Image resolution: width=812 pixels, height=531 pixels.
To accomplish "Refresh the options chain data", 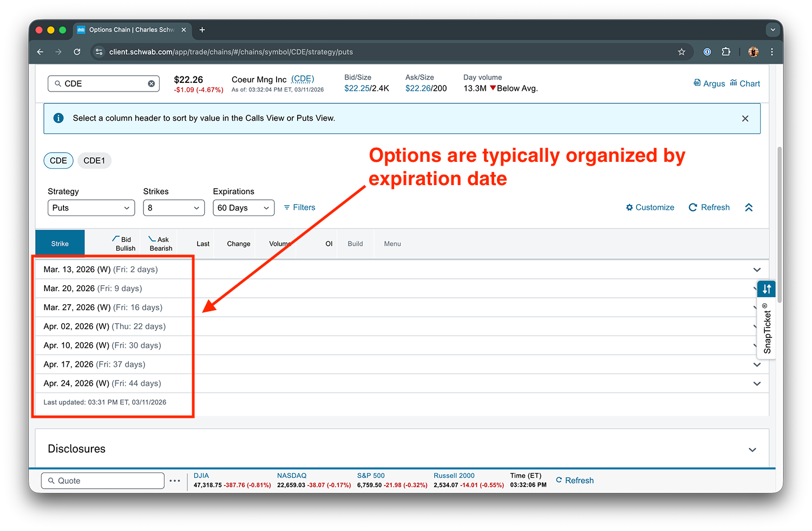I will pyautogui.click(x=709, y=207).
